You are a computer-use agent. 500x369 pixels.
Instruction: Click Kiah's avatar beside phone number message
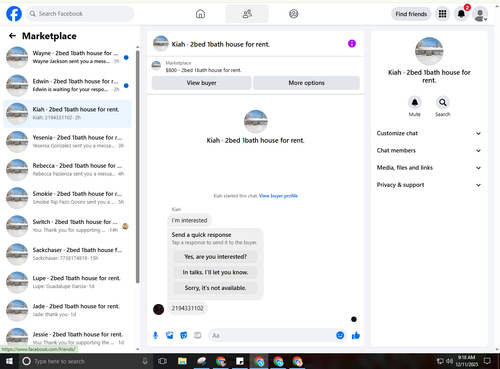click(x=158, y=309)
